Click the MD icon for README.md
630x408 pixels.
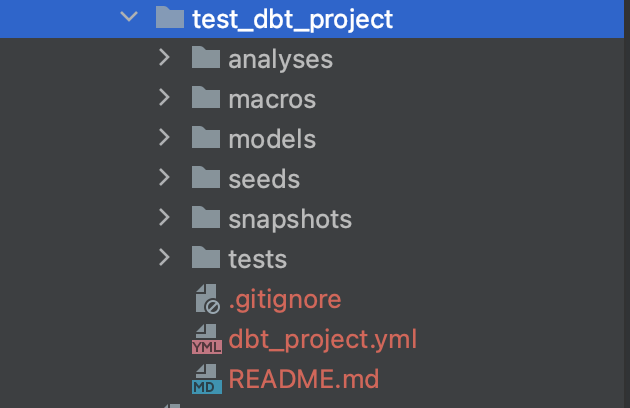pos(206,380)
